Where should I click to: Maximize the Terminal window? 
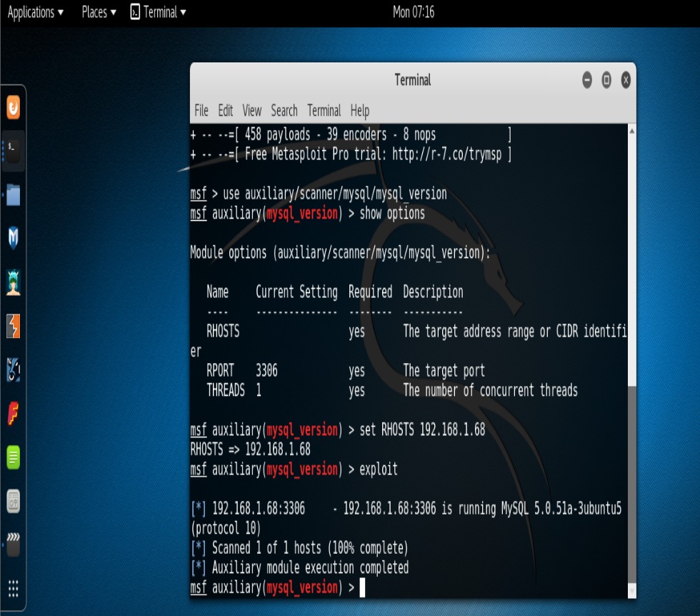(606, 81)
